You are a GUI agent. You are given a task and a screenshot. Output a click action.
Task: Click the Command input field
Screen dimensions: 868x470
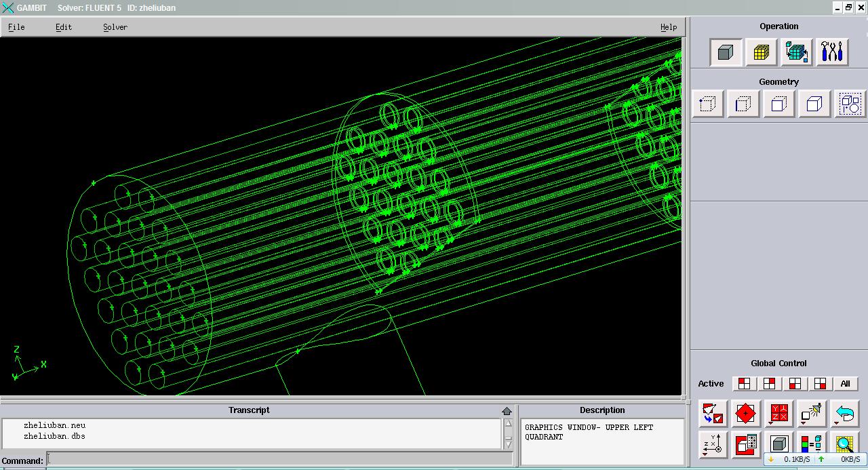(x=279, y=460)
